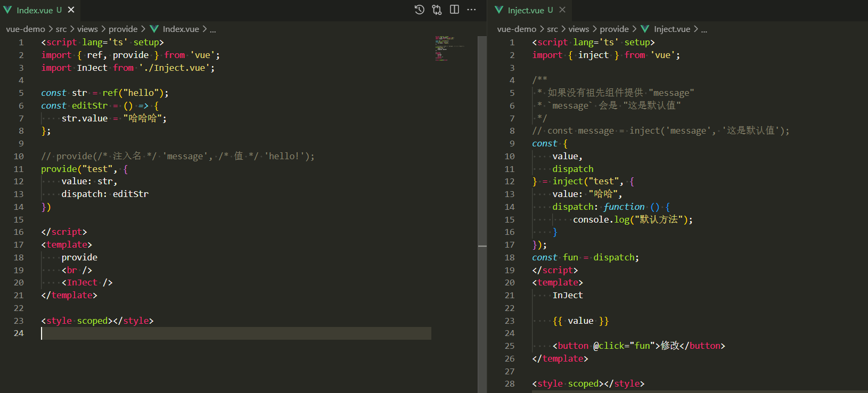
Task: Click src in right pane breadcrumb
Action: [552, 29]
